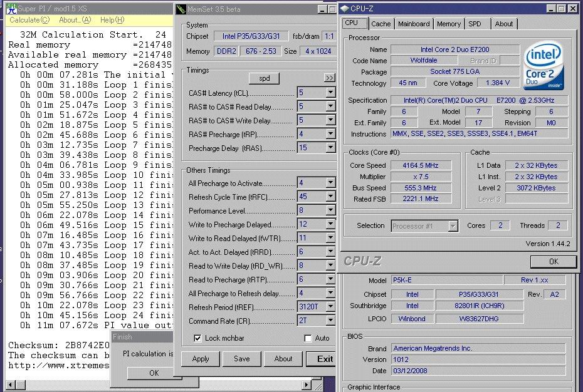Open the Processor #1 selection dropdown
Viewport: 583px width, 392px height.
click(453, 226)
